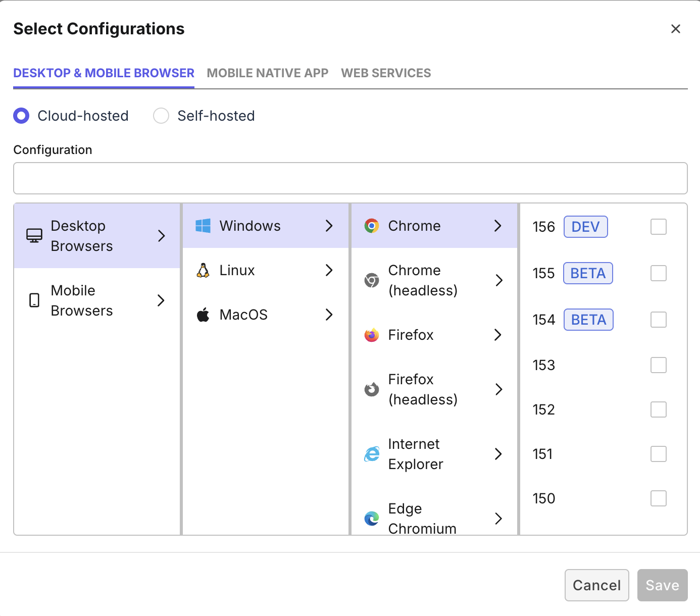Expand the Windows chevron arrow
This screenshot has height=616, width=700.
(329, 226)
